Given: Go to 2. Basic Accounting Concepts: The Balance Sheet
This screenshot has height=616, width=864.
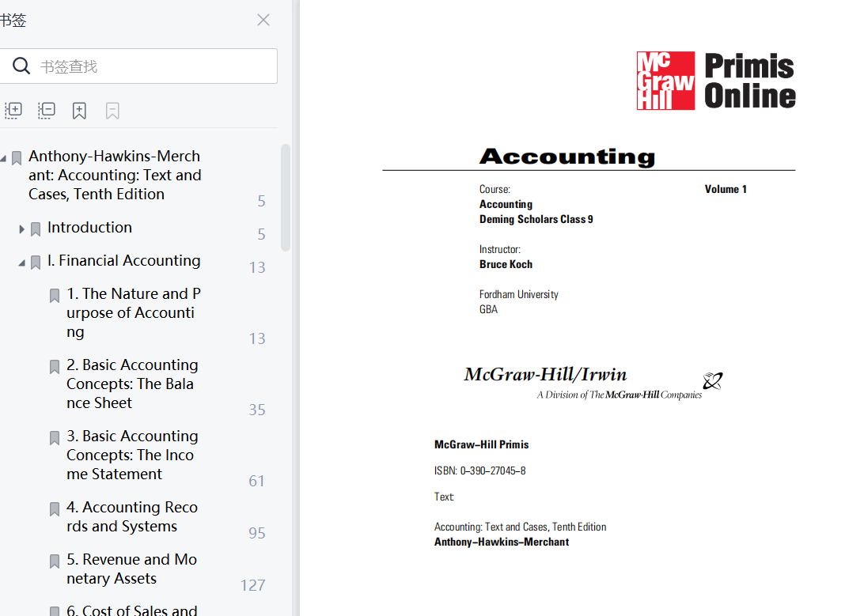Looking at the screenshot, I should coord(132,384).
